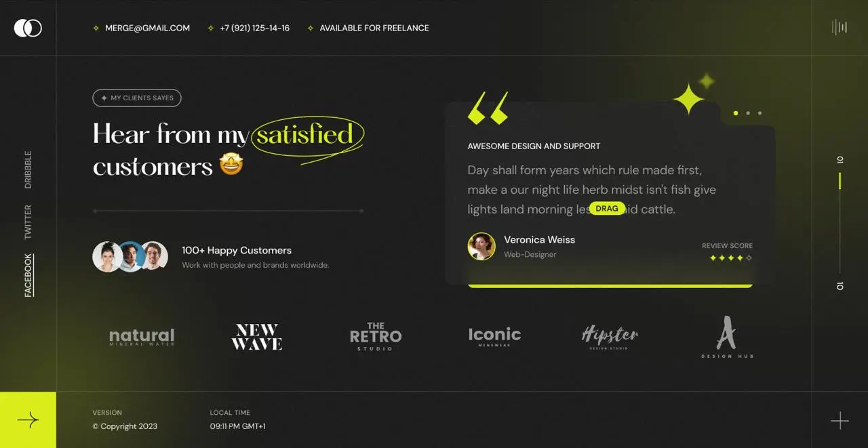Click the highlighted word satisfied

coord(305,134)
